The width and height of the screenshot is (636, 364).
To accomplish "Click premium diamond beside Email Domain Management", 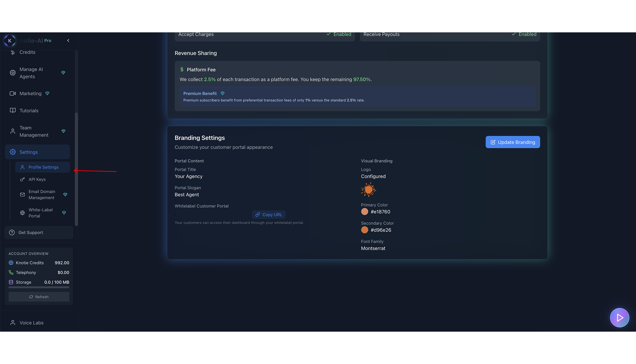I will click(65, 194).
